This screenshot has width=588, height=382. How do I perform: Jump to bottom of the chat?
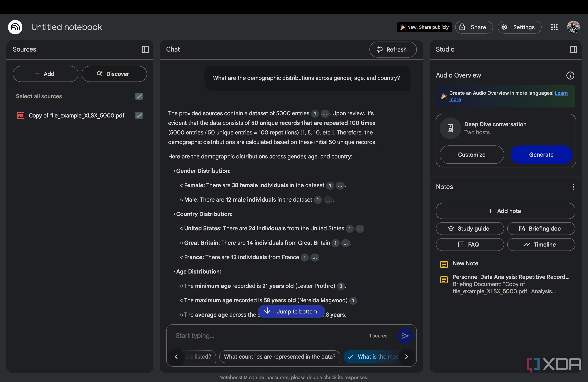(291, 311)
